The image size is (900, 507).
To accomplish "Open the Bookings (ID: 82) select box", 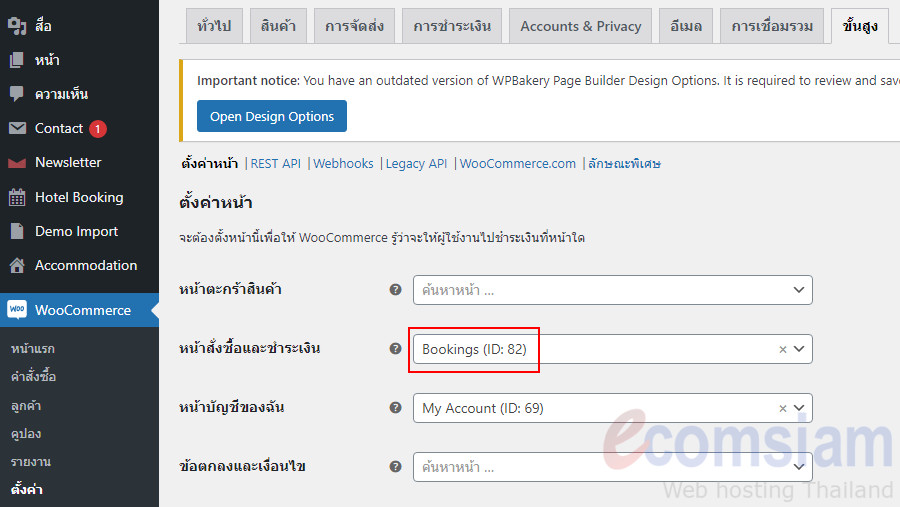I will click(612, 349).
